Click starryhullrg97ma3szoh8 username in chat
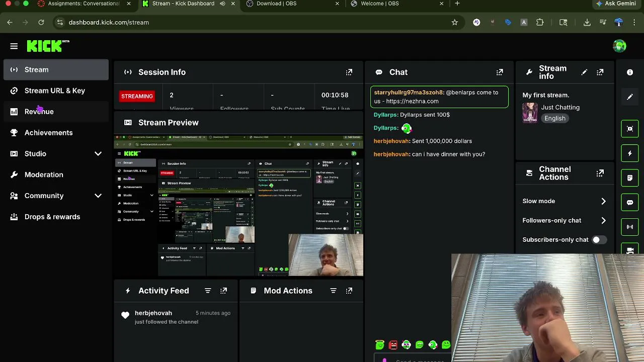This screenshot has height=362, width=644. click(x=409, y=93)
